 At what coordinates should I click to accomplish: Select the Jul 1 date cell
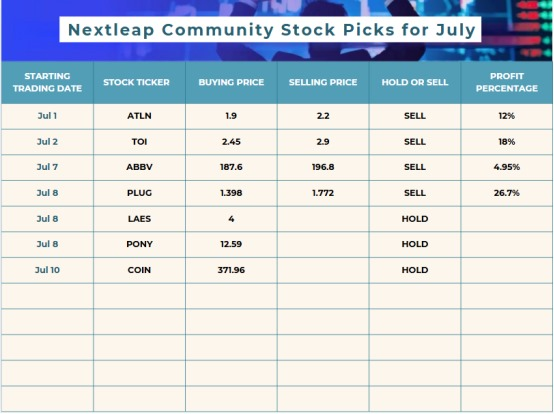point(47,116)
